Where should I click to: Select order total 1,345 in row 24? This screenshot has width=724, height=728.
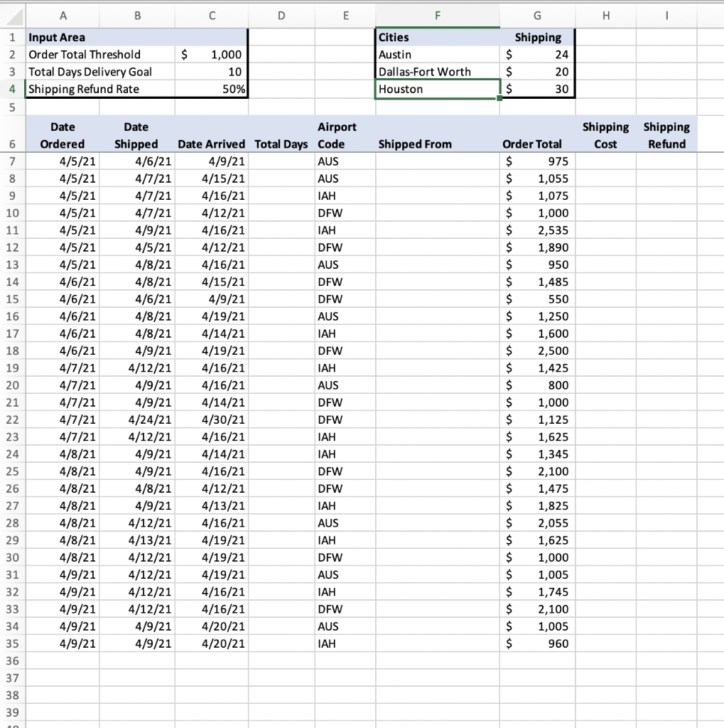[537, 454]
